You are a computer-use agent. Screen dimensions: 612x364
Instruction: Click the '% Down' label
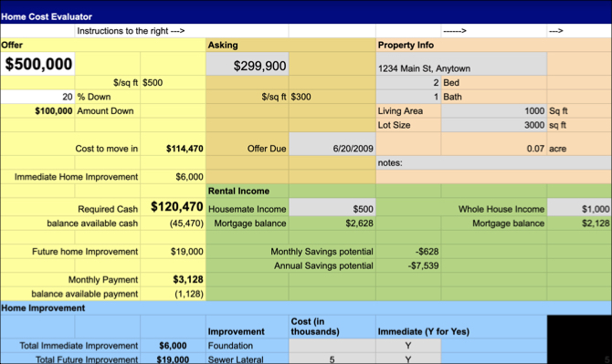pyautogui.click(x=94, y=97)
